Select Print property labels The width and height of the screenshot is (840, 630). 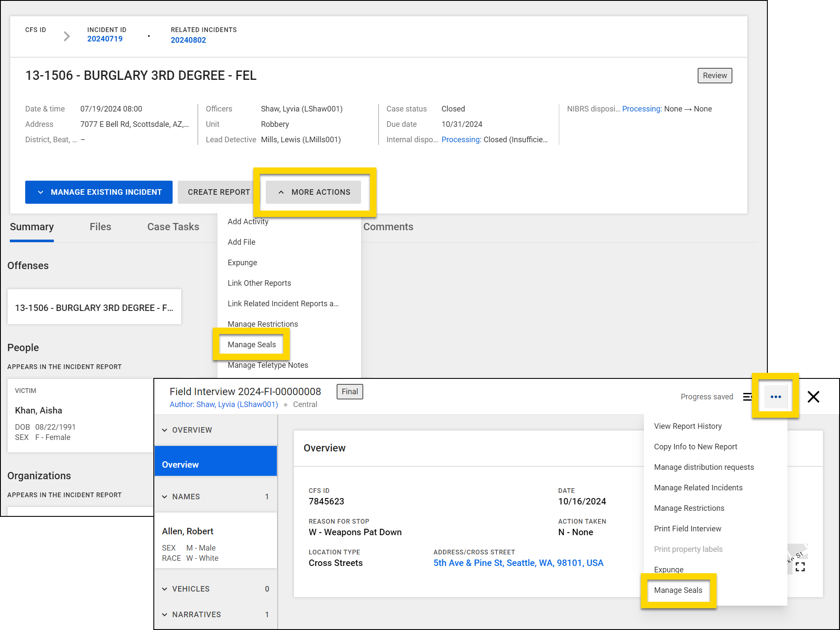coord(715,549)
